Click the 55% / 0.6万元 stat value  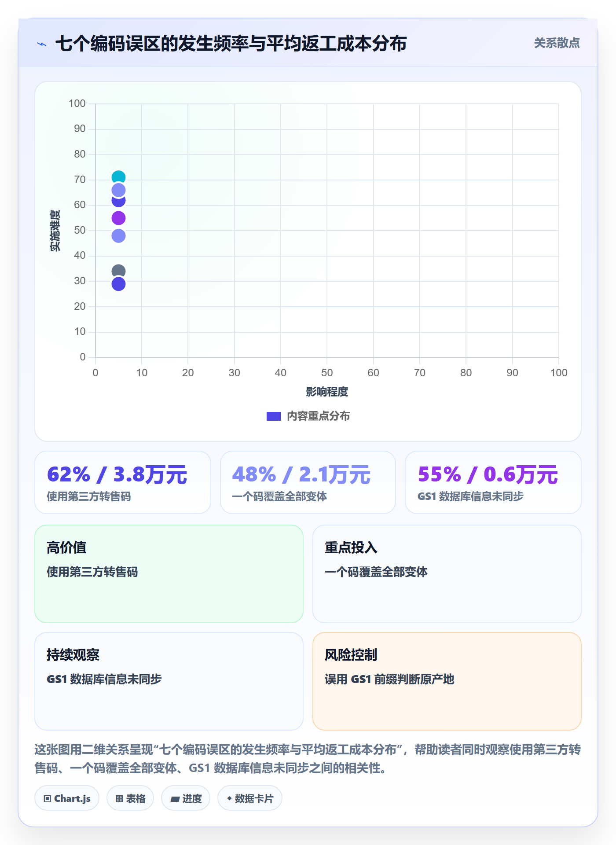tap(488, 475)
